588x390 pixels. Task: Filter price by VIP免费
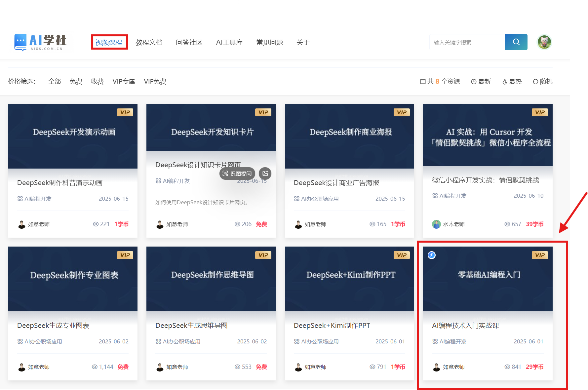155,81
